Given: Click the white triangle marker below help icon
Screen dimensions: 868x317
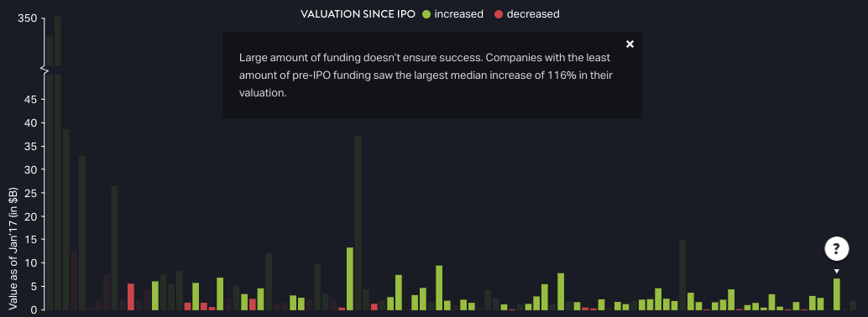Looking at the screenshot, I should [x=836, y=271].
